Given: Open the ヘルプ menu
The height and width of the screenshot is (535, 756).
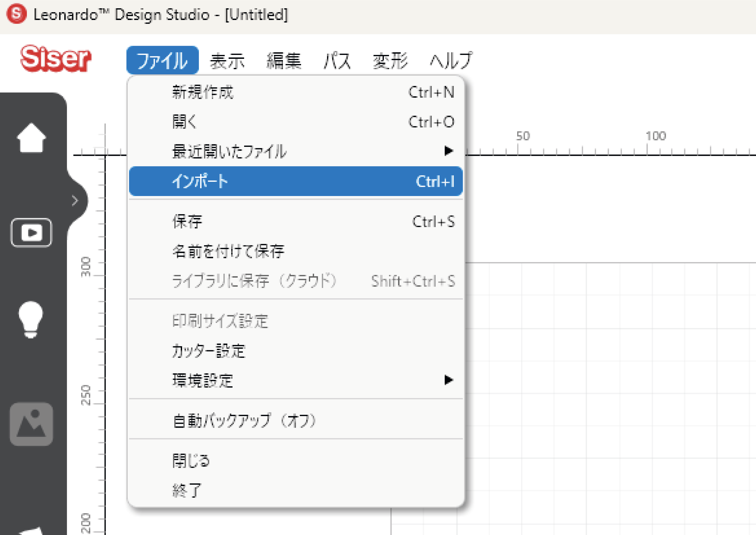Looking at the screenshot, I should pyautogui.click(x=451, y=61).
